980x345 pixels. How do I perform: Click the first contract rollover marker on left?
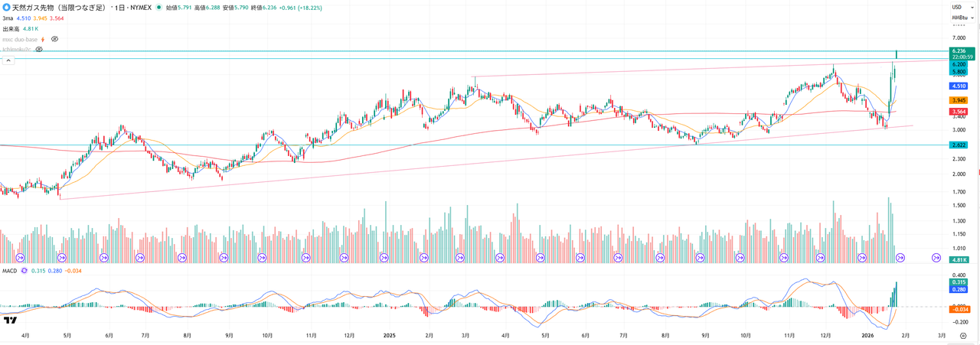pyautogui.click(x=21, y=259)
